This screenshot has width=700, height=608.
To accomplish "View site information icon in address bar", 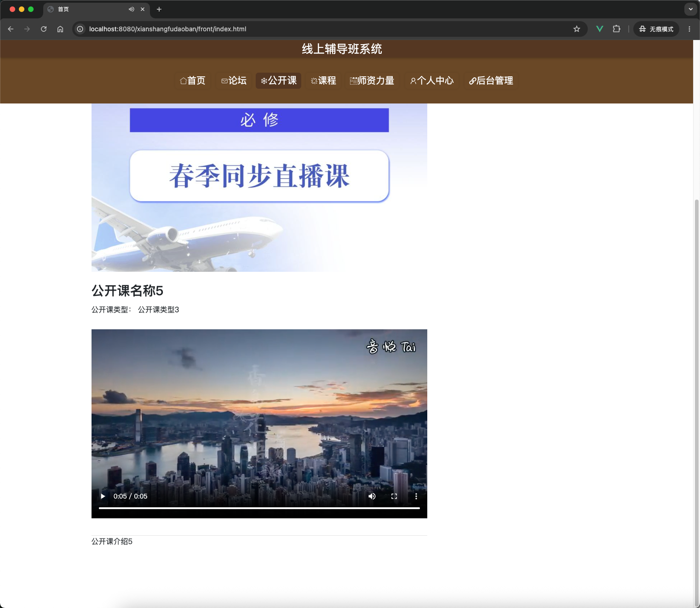I will (x=80, y=29).
